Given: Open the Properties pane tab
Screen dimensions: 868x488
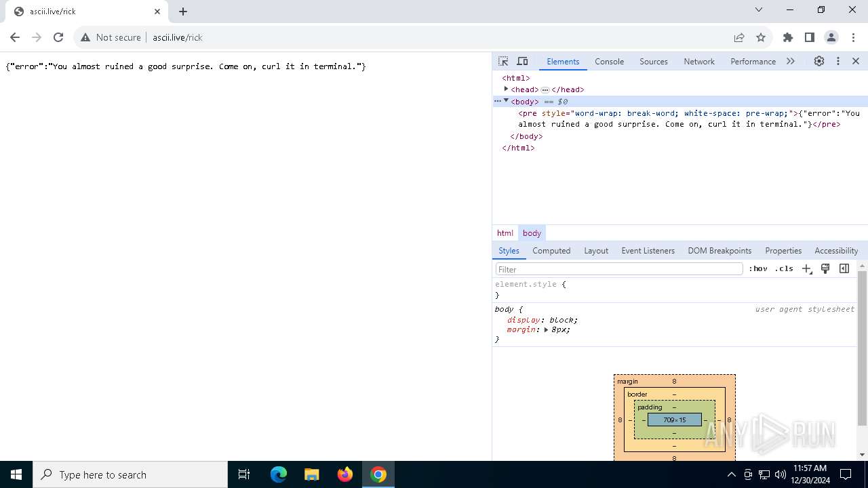Looking at the screenshot, I should coord(783,250).
